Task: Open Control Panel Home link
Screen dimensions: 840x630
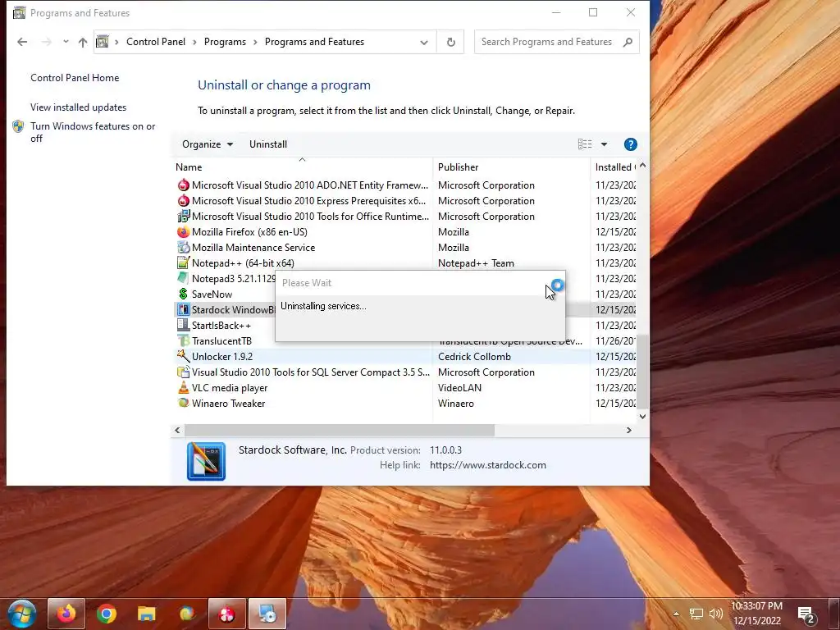Action: coord(75,78)
